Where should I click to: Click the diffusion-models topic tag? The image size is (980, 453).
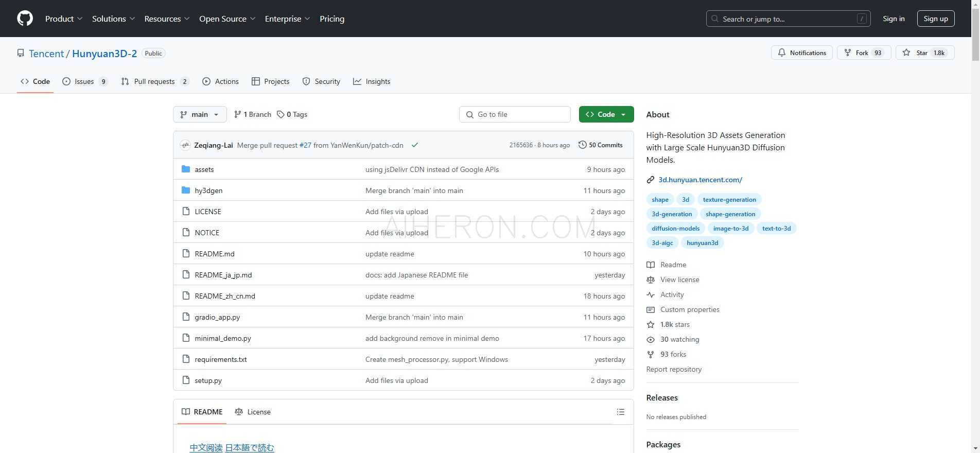[x=675, y=228]
